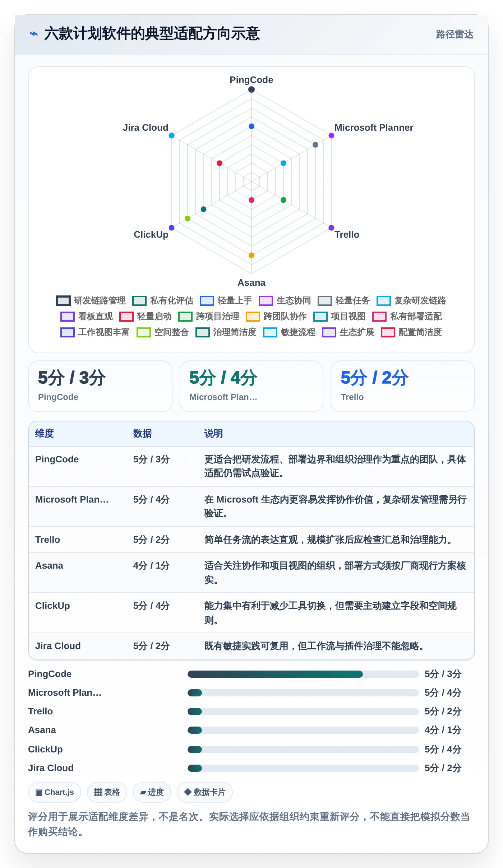503x868 pixels.
Task: Select the 进度 tag chip
Action: point(152,792)
